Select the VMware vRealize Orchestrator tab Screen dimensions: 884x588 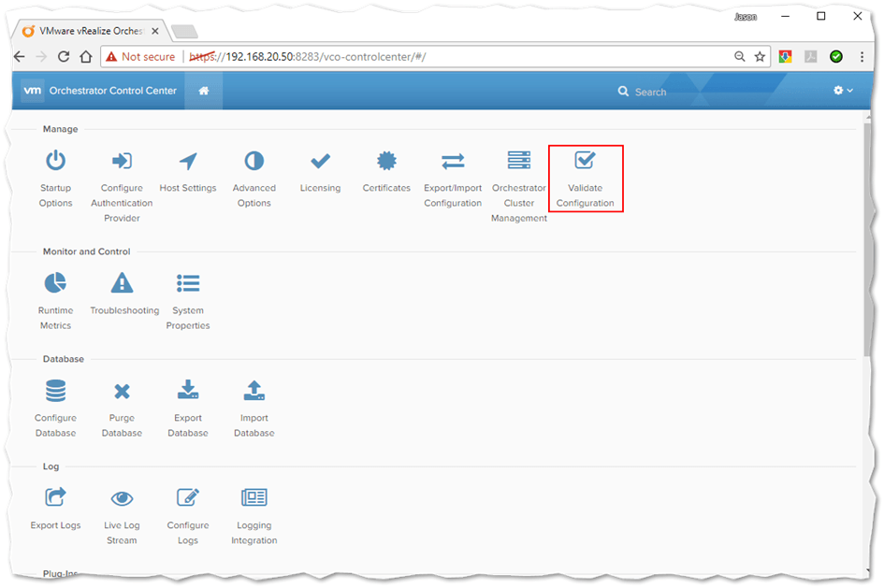(90, 31)
